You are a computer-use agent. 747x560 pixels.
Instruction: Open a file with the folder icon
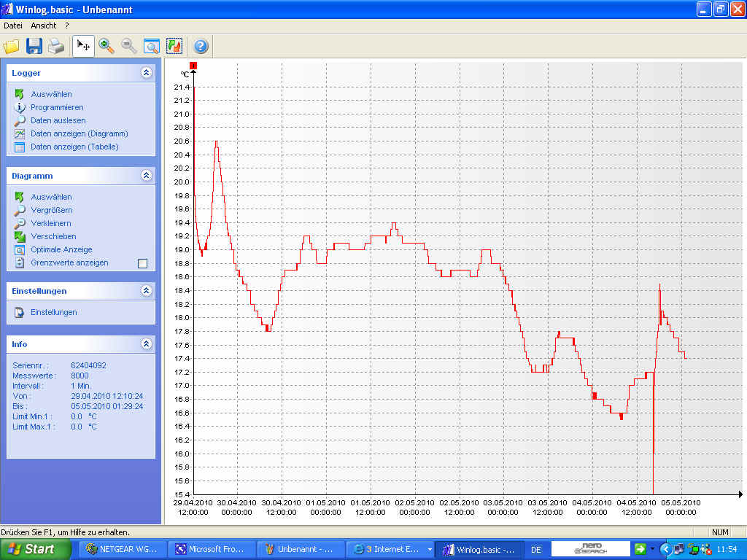12,46
